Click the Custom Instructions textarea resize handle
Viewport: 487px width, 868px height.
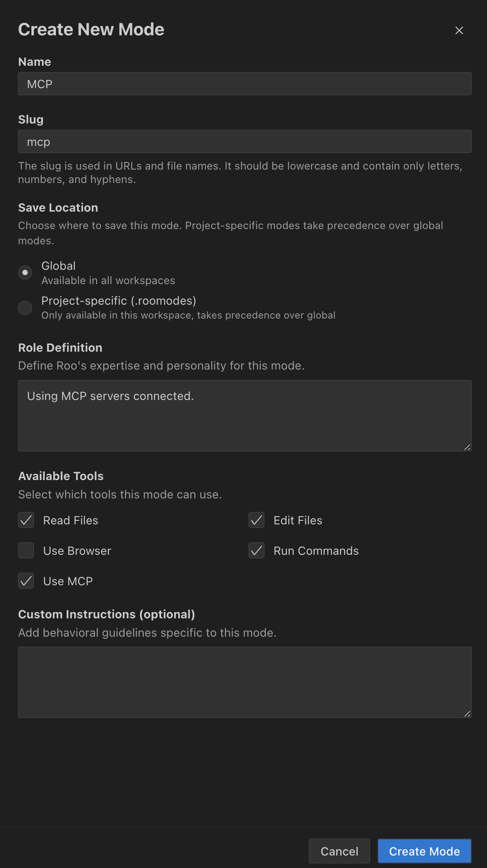pyautogui.click(x=467, y=714)
